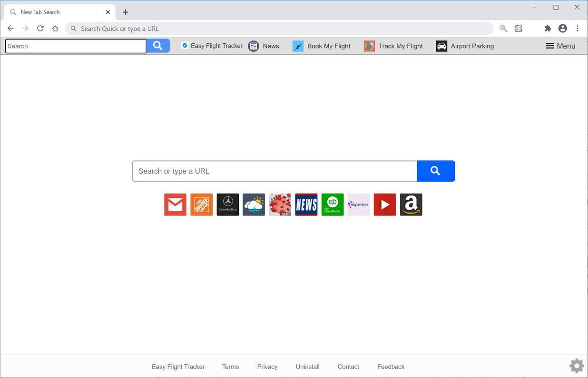
Task: Open a new browser tab
Action: point(126,12)
